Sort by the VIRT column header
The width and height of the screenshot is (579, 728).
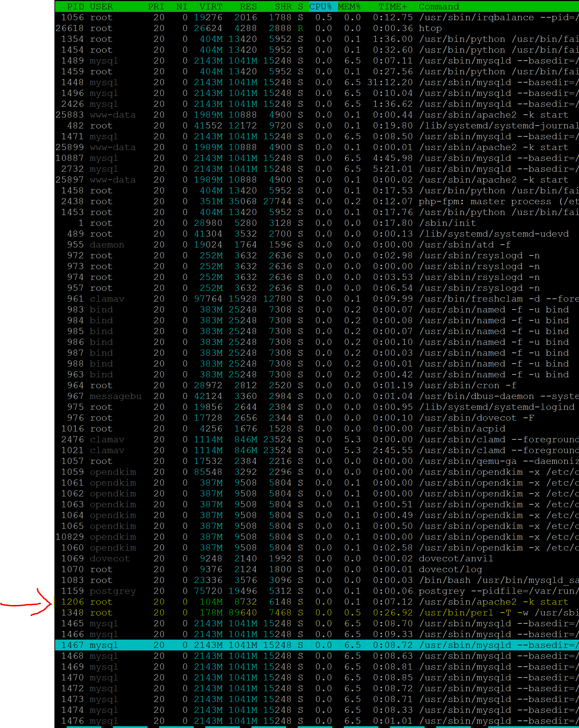coord(211,6)
